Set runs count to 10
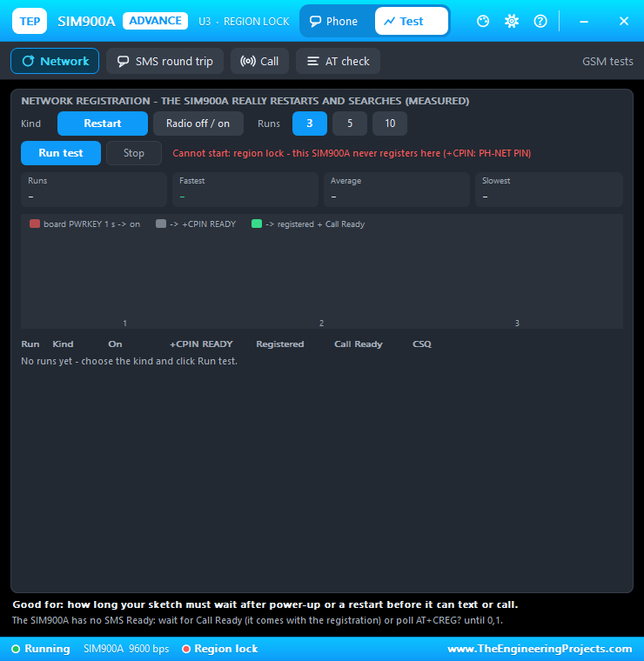Image resolution: width=644 pixels, height=661 pixels. point(390,124)
